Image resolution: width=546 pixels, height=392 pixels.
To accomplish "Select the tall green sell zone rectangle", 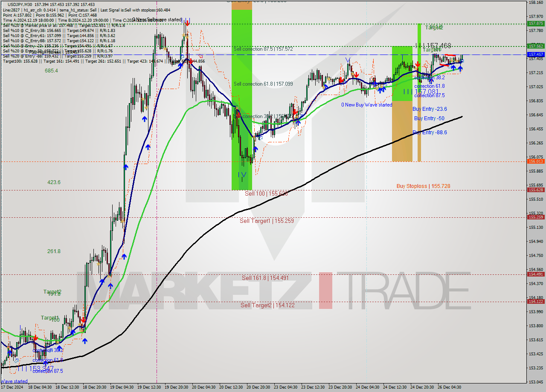I will [242, 100].
